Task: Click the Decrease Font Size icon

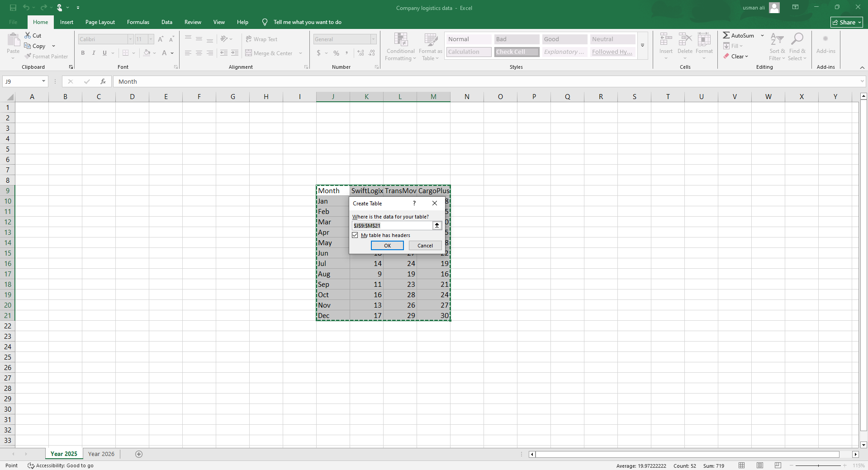Action: coord(171,39)
